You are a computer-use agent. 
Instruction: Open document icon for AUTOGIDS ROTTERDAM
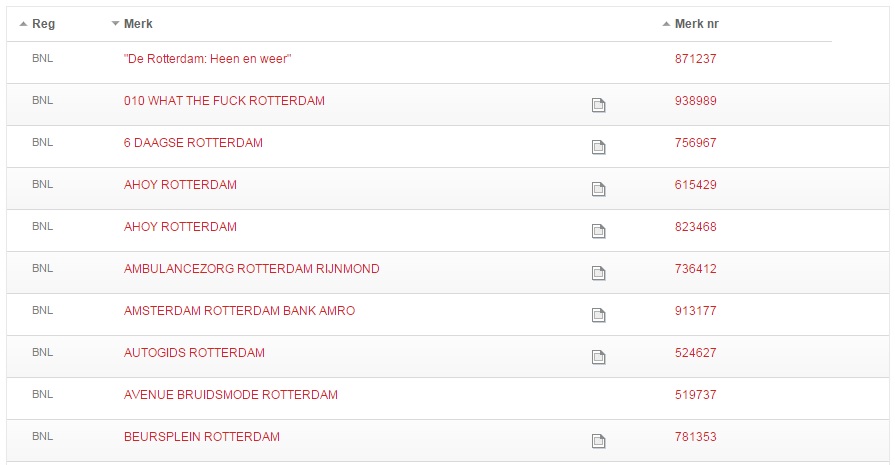(598, 357)
